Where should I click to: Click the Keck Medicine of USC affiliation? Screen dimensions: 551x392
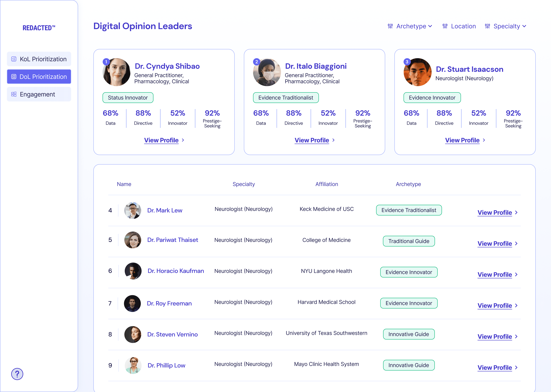coord(327,209)
